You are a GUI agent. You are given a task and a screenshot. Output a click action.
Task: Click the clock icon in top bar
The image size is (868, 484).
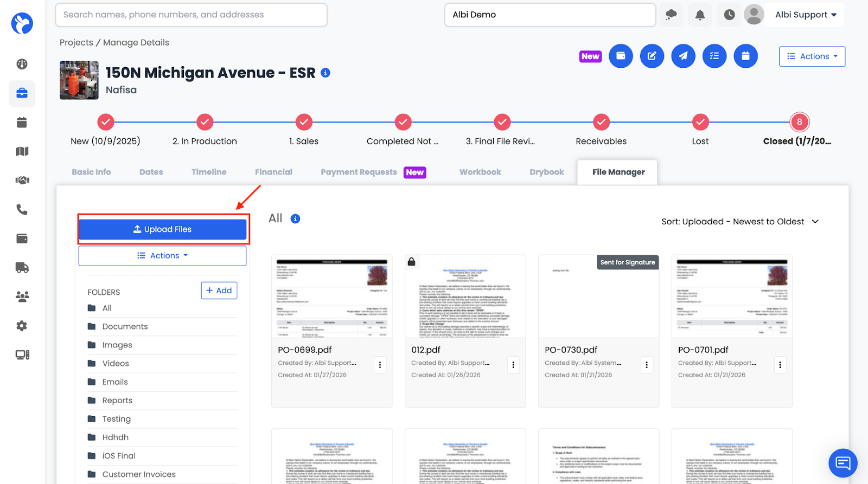click(x=729, y=15)
